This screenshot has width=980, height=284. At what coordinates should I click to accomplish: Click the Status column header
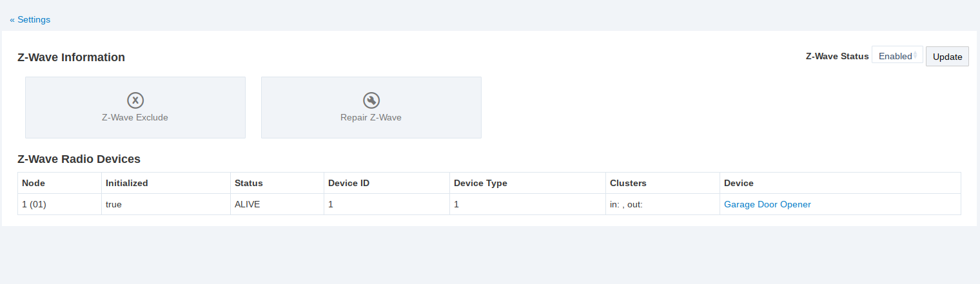(249, 183)
